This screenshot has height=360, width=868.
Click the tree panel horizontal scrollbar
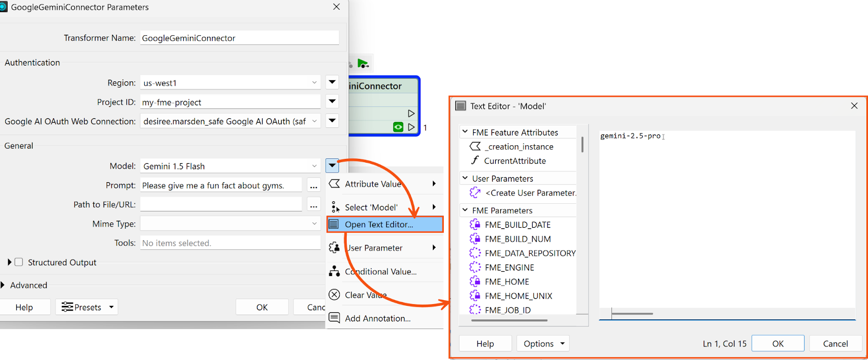[509, 320]
